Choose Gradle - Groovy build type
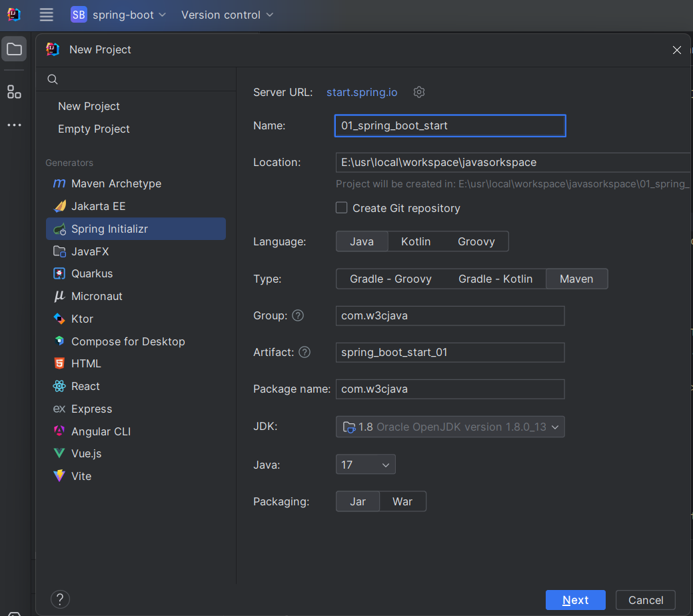The image size is (693, 616). (x=390, y=279)
